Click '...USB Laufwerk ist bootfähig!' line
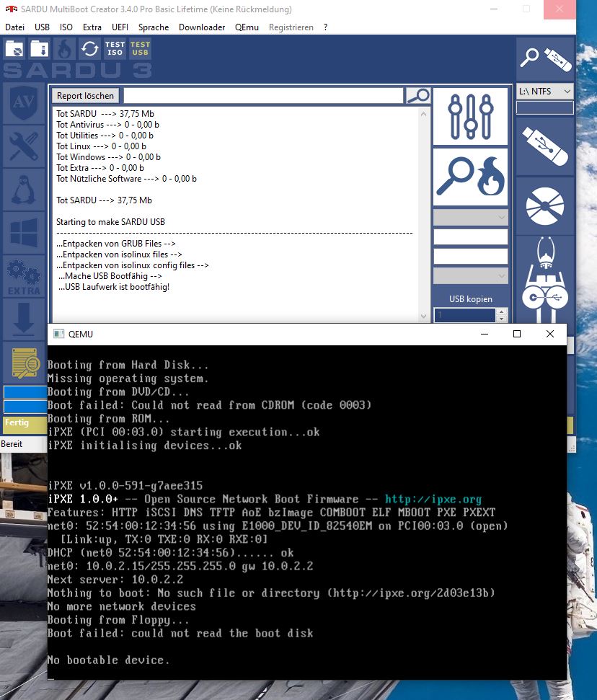Viewport: 597px width, 700px height. point(114,287)
